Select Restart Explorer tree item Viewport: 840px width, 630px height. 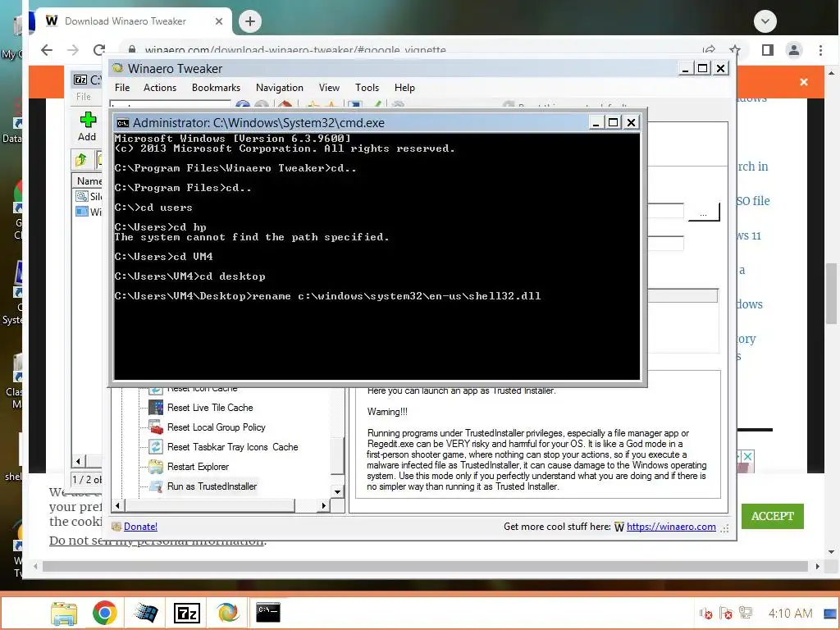[x=198, y=467]
